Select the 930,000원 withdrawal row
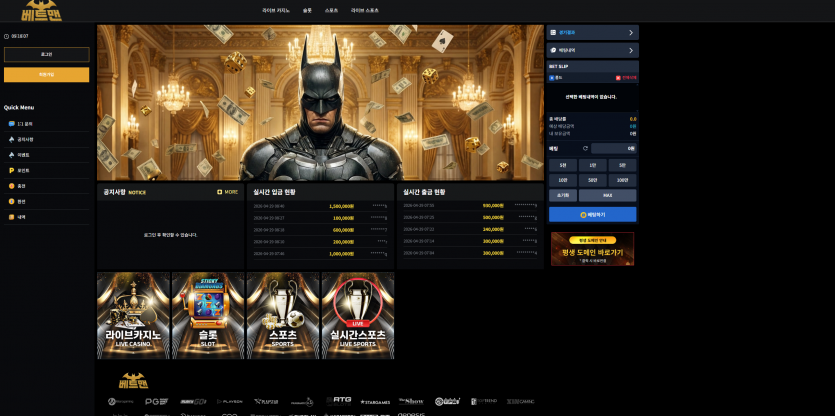 [470, 205]
